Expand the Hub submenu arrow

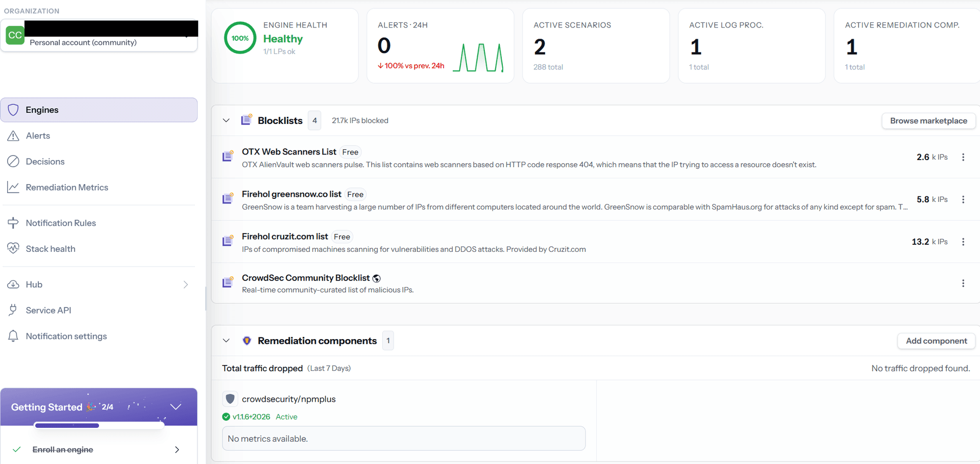[186, 285]
